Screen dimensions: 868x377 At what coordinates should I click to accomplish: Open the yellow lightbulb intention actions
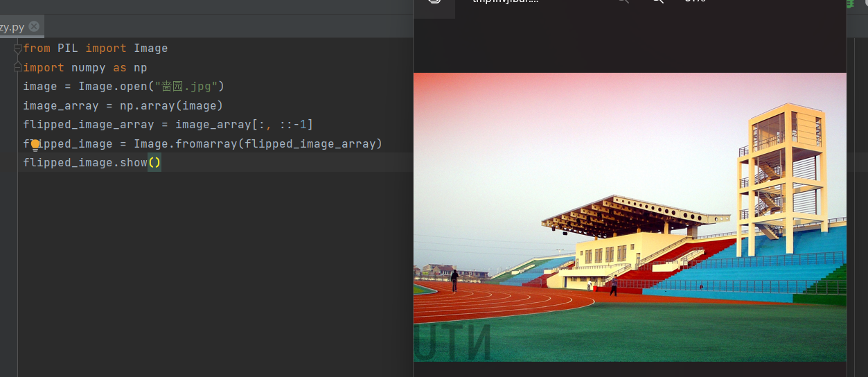tap(35, 144)
